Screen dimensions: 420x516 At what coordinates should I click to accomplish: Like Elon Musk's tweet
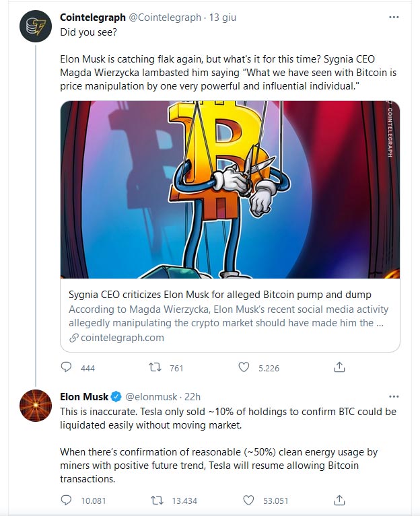(x=248, y=500)
